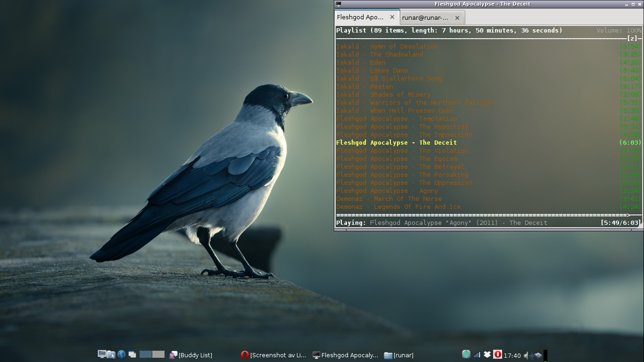Select Fleshgod Apocalypse - The Hypocrisy
The image size is (644, 362).
click(x=402, y=126)
